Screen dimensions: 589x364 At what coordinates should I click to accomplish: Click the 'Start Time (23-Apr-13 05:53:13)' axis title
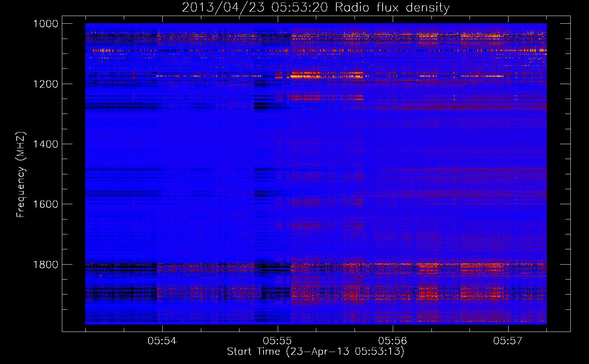tap(316, 352)
